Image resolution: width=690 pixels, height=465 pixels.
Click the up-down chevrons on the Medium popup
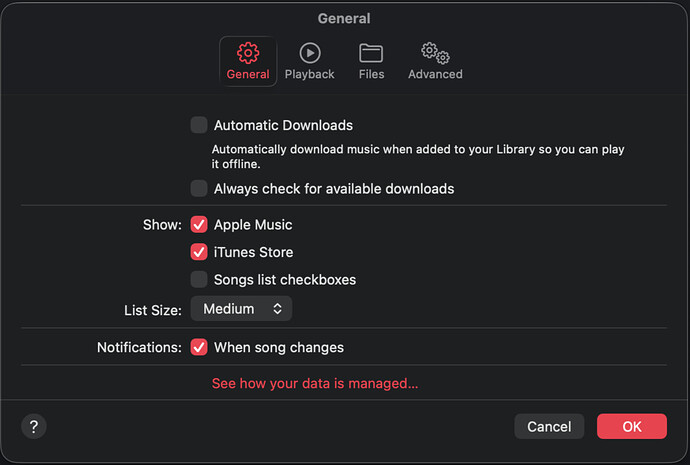pyautogui.click(x=277, y=309)
